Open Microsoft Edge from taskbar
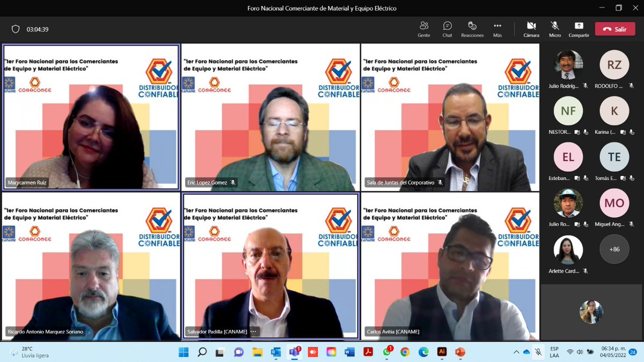Viewport: 644px width, 362px height. (423, 352)
